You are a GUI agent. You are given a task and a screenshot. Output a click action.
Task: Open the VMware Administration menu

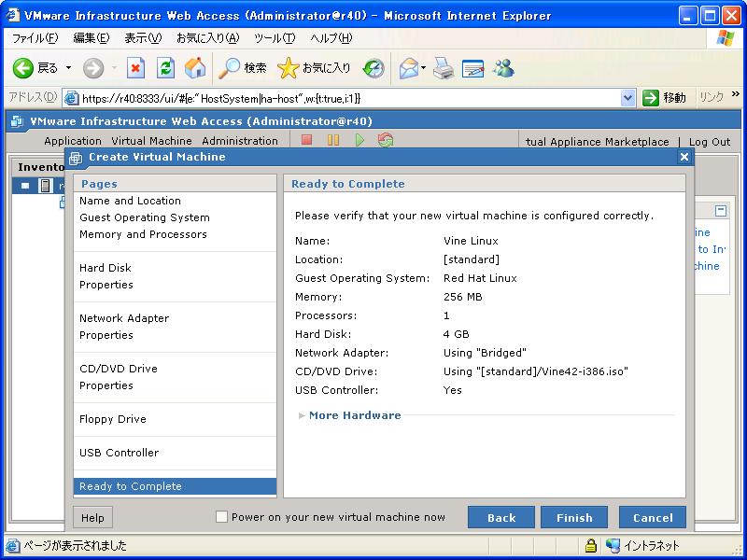point(240,141)
